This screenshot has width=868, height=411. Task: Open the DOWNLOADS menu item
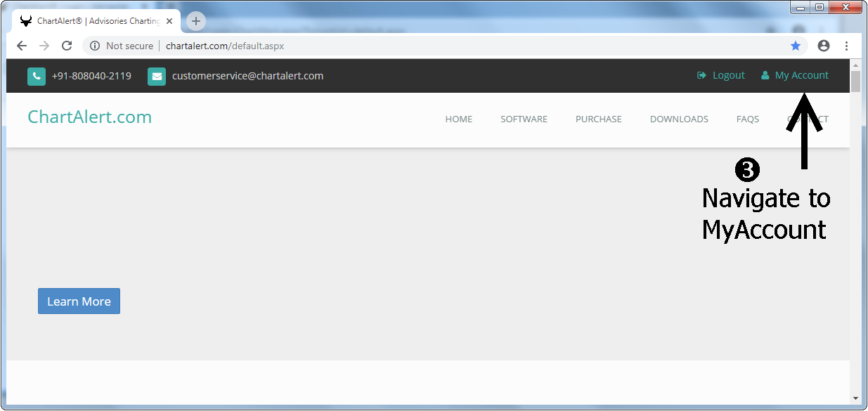[x=679, y=119]
